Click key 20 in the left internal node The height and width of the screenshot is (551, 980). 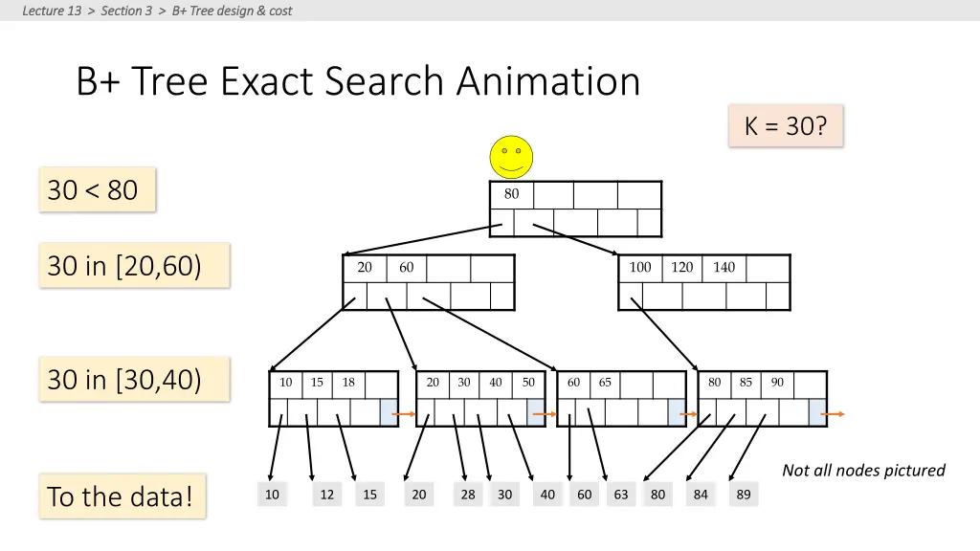(365, 268)
